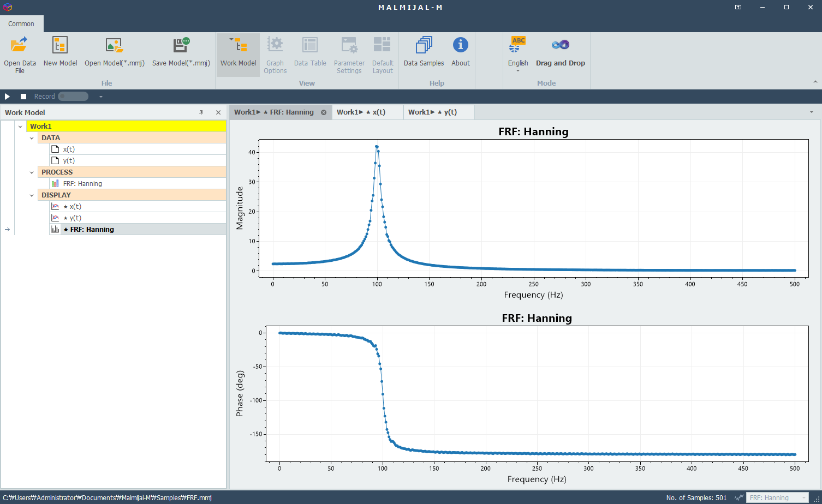Select the Common ribbon tab
The width and height of the screenshot is (822, 504).
coord(21,24)
